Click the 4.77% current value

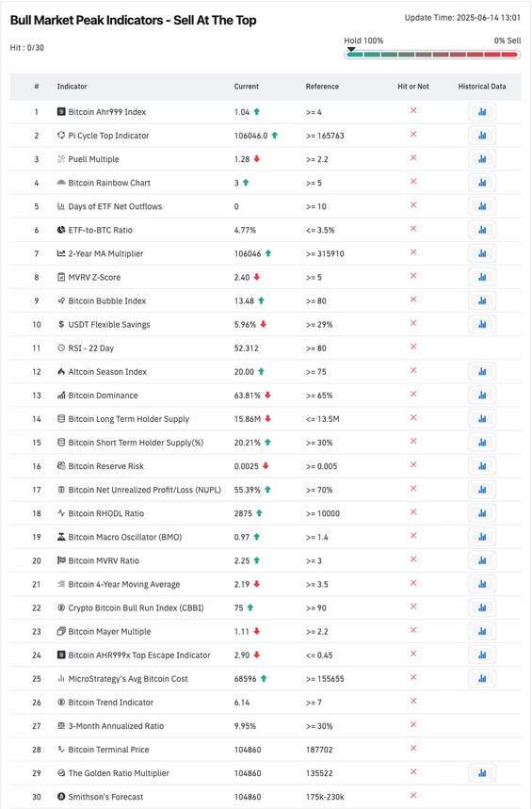point(245,230)
